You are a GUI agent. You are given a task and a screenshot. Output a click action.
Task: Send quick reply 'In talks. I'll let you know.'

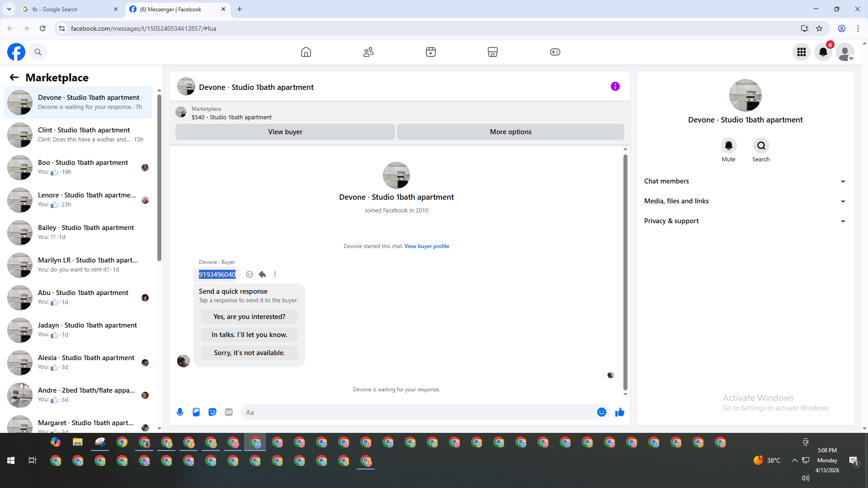[250, 335]
